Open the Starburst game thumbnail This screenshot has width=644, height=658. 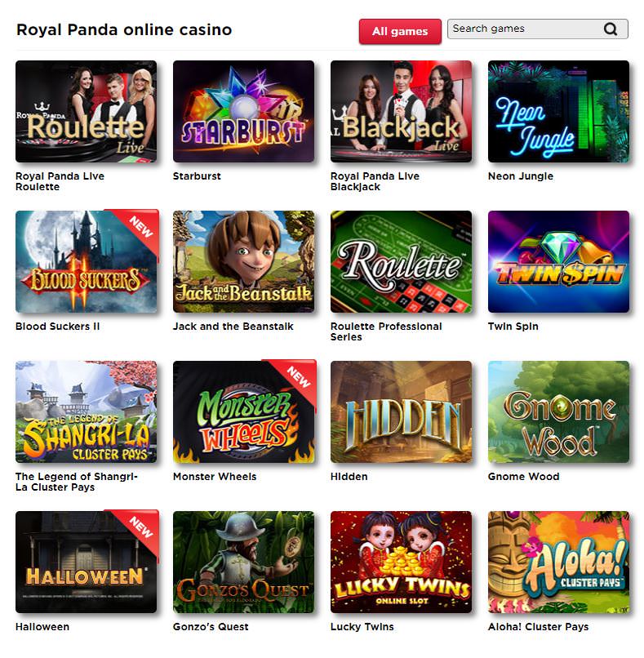coord(243,112)
